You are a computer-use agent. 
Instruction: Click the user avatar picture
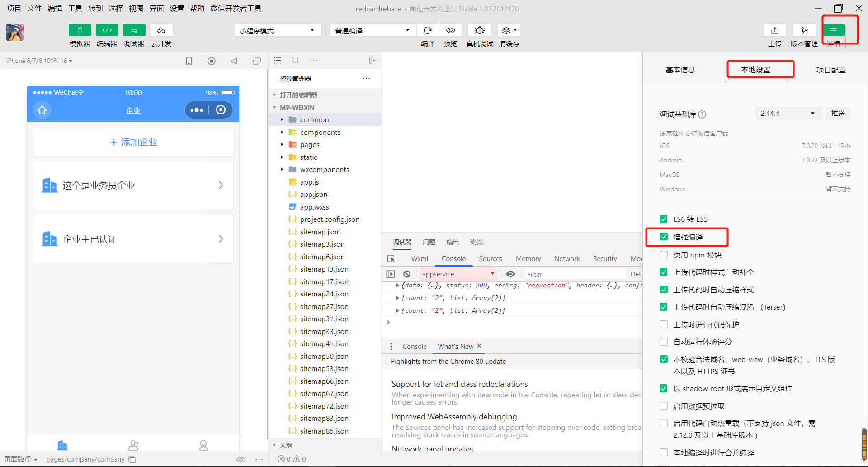click(15, 33)
